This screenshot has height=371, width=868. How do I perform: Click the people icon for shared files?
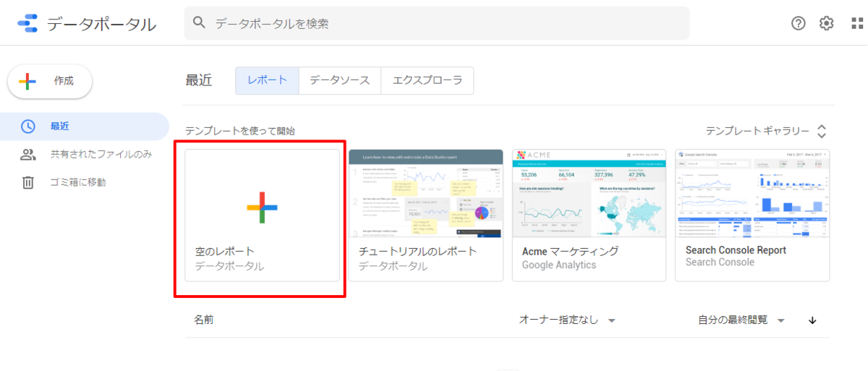coord(27,154)
